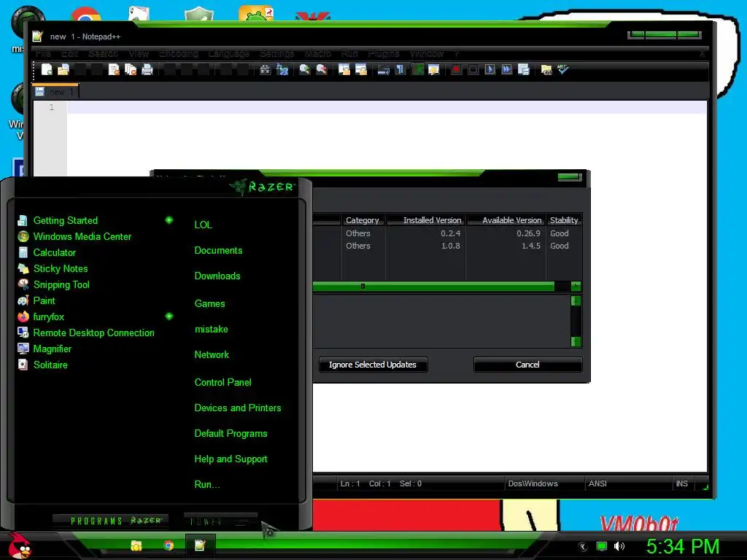Image resolution: width=747 pixels, height=560 pixels.
Task: Click Cancel in the update dialog
Action: [527, 365]
